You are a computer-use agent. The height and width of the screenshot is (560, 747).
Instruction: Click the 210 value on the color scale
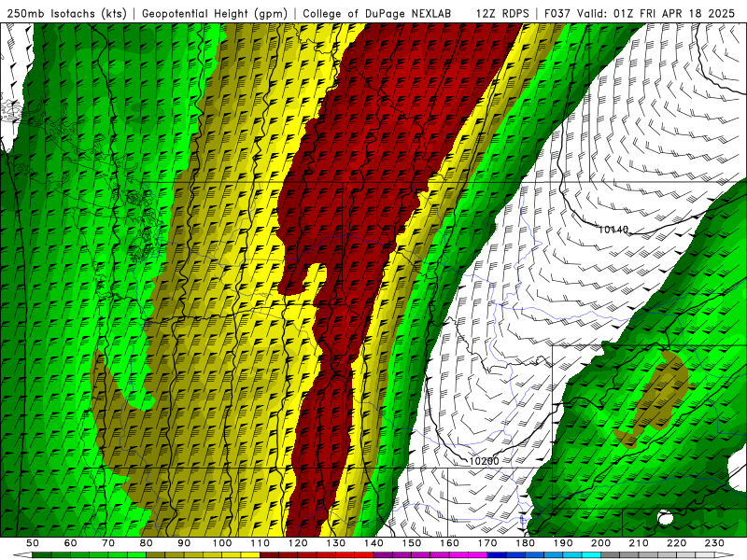[x=639, y=543]
